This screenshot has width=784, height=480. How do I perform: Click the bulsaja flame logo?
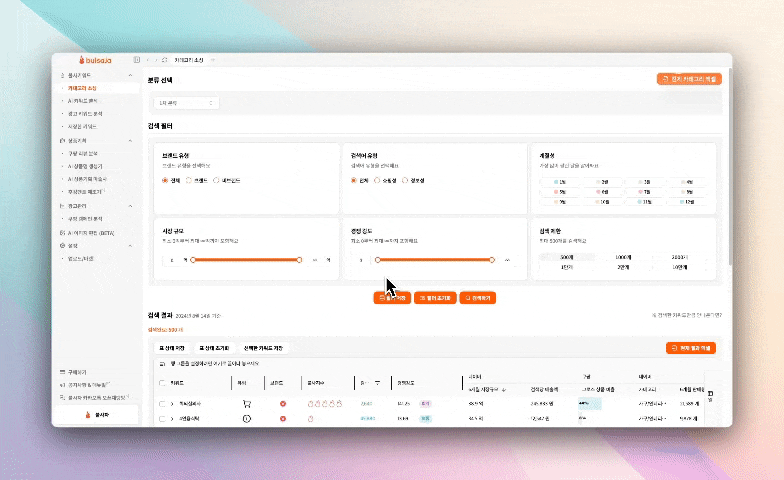point(82,60)
